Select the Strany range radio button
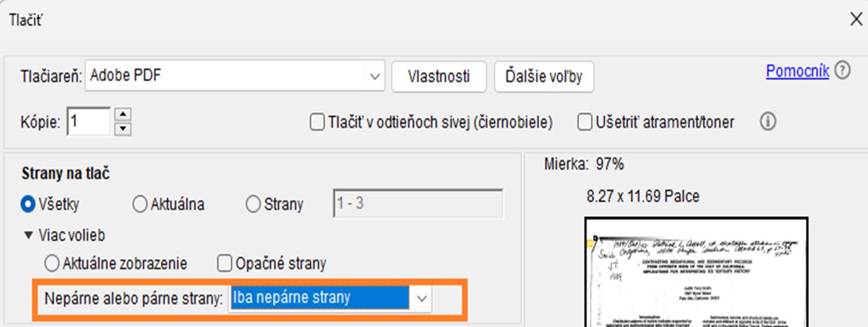The image size is (868, 327). tap(253, 205)
